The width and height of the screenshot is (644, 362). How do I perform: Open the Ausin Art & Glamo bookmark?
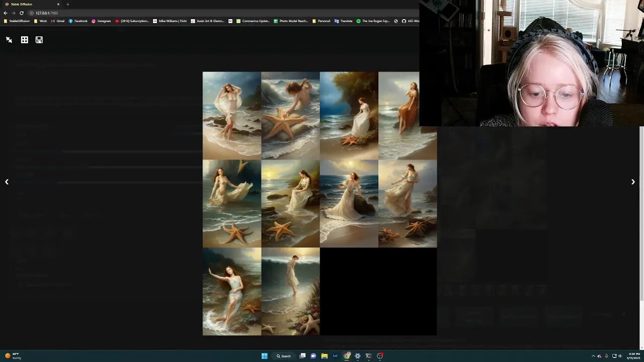(x=207, y=21)
